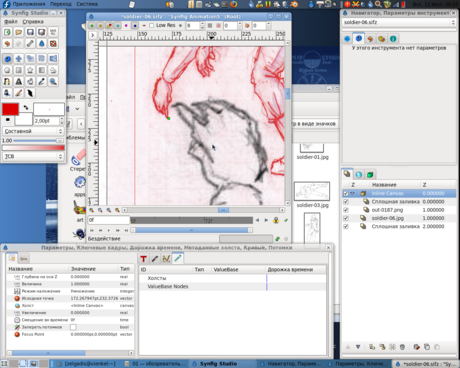Select the Rectangle tool

click(19, 70)
